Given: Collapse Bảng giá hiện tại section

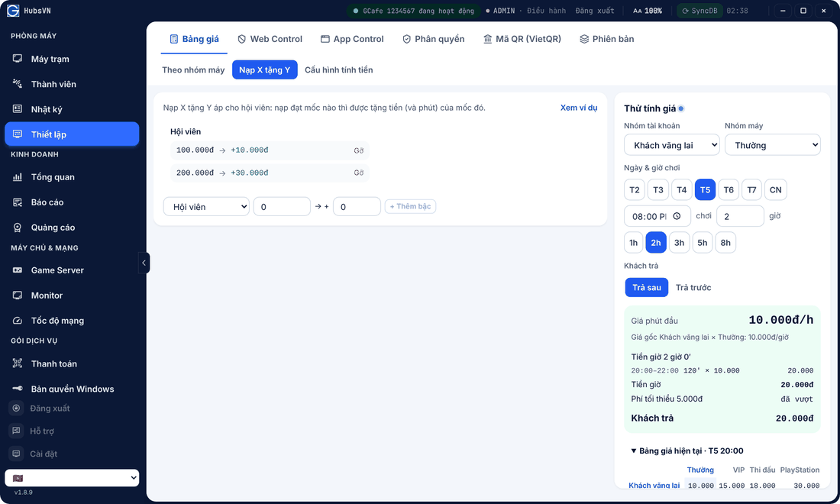Looking at the screenshot, I should point(687,451).
